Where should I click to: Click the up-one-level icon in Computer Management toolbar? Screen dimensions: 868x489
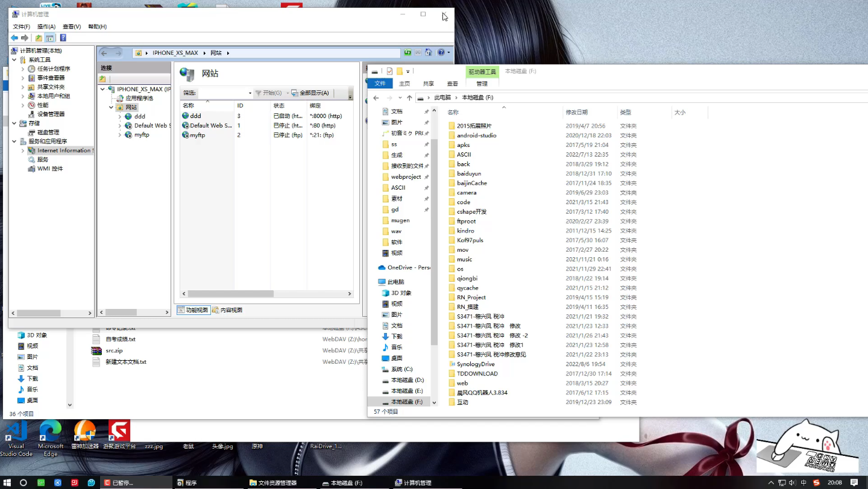tap(39, 38)
